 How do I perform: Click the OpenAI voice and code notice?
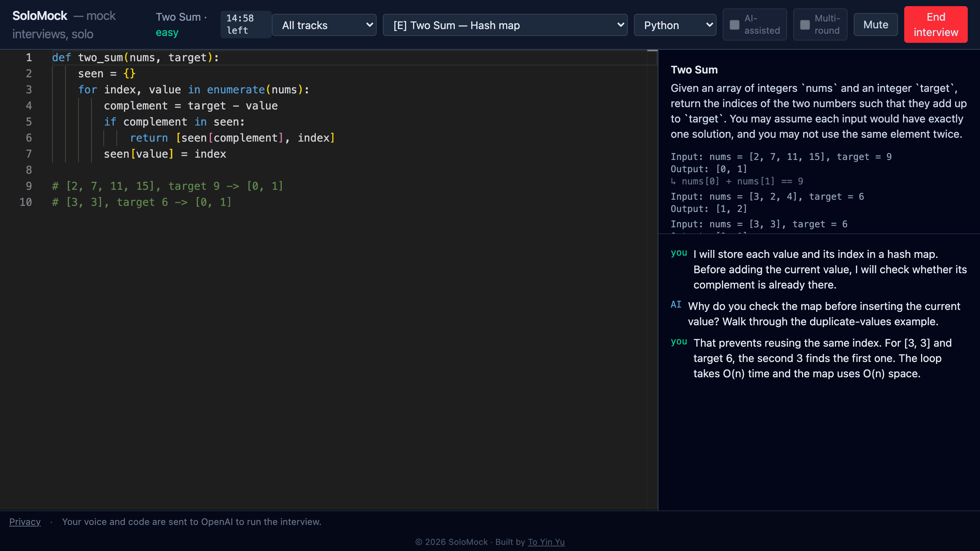point(191,522)
